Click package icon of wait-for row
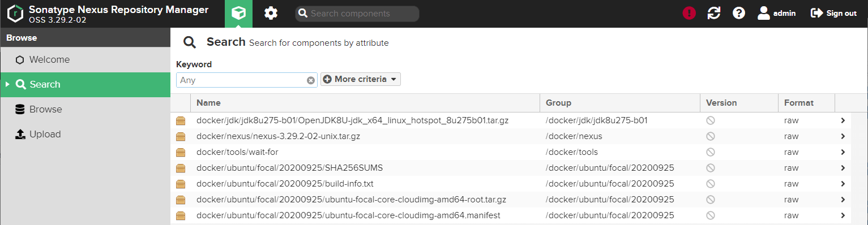 tap(181, 152)
